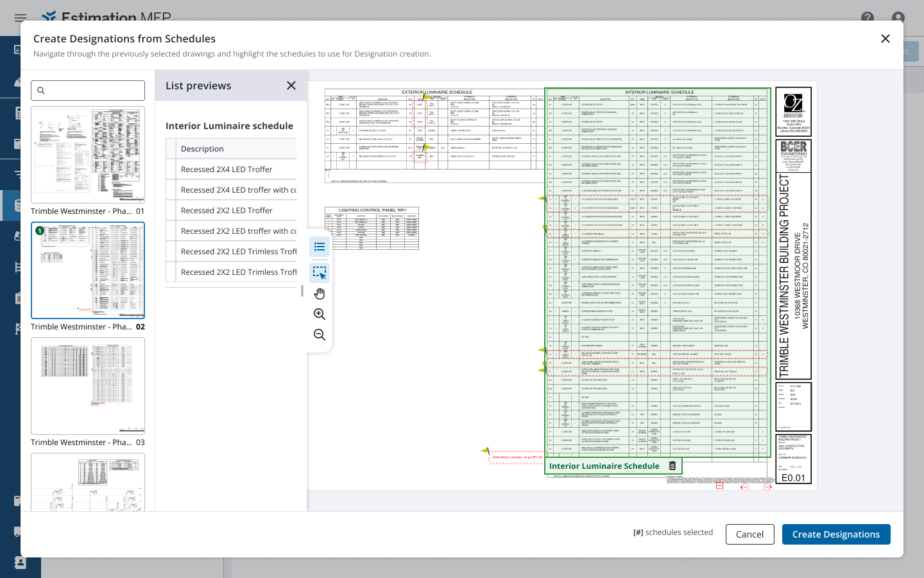
Task: Open the Trimble Westminster Pha 03 thumbnail
Action: click(x=88, y=386)
